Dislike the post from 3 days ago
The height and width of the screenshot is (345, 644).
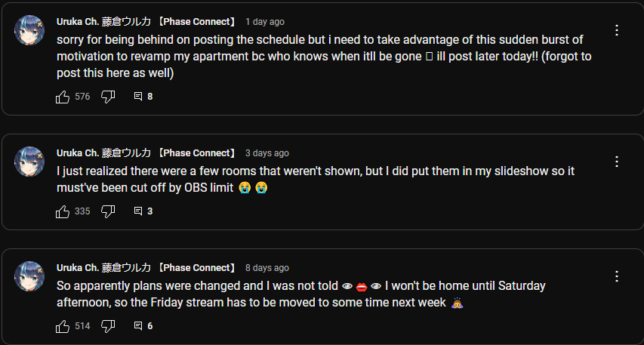click(x=108, y=211)
